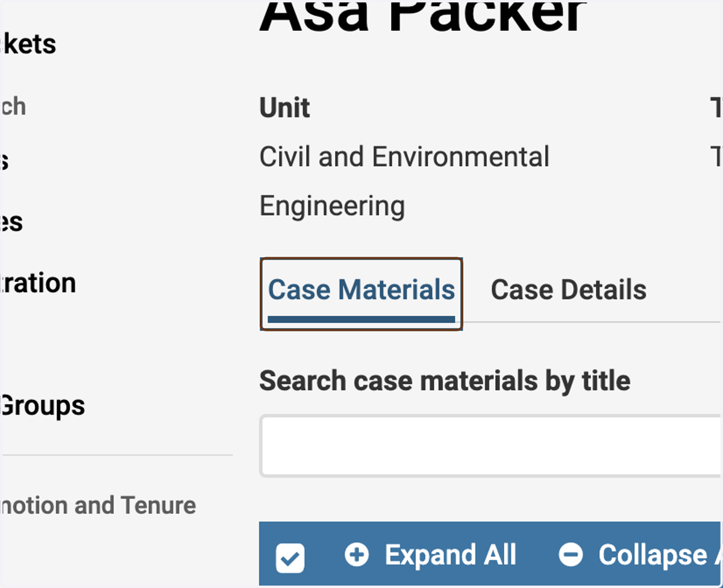Open the Case Details tab
This screenshot has height=588, width=723.
coord(568,290)
